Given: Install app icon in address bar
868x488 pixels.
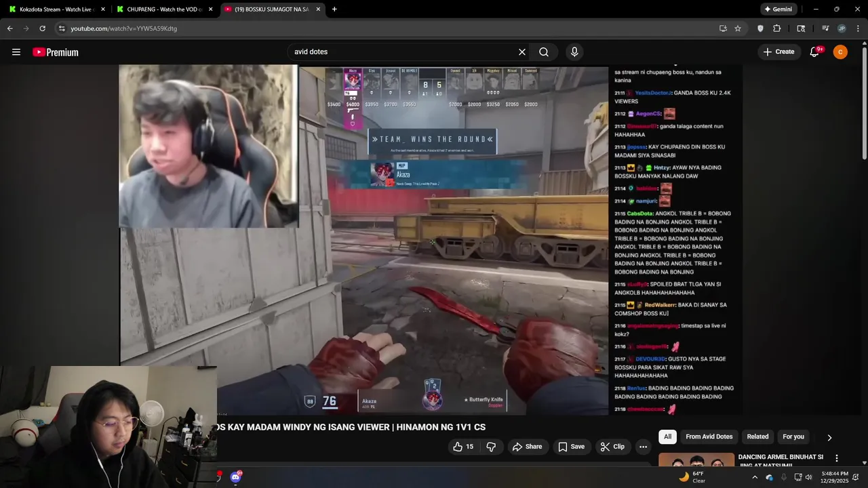Looking at the screenshot, I should coord(723,28).
